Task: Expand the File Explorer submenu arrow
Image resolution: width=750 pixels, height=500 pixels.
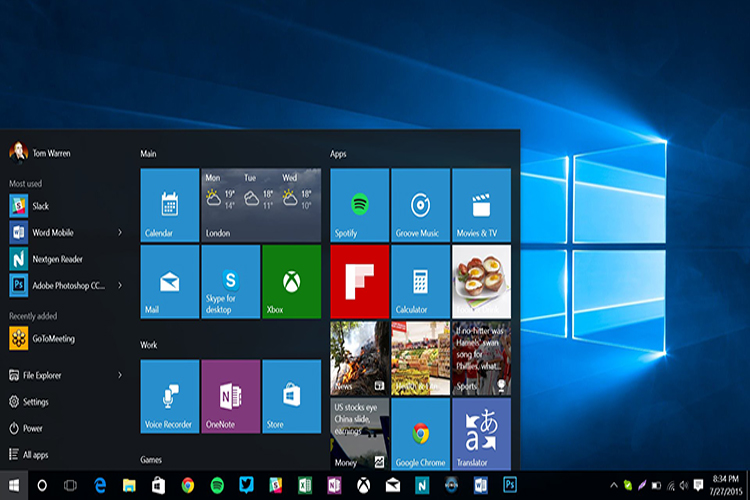Action: [120, 375]
